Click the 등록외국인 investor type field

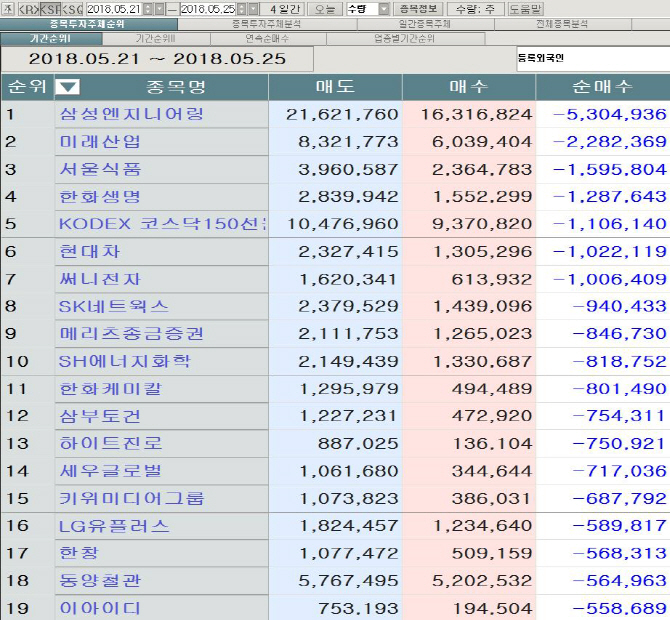click(x=593, y=59)
